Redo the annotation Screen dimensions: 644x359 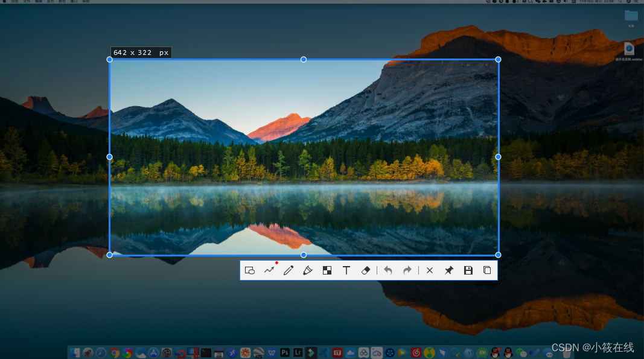tap(407, 270)
